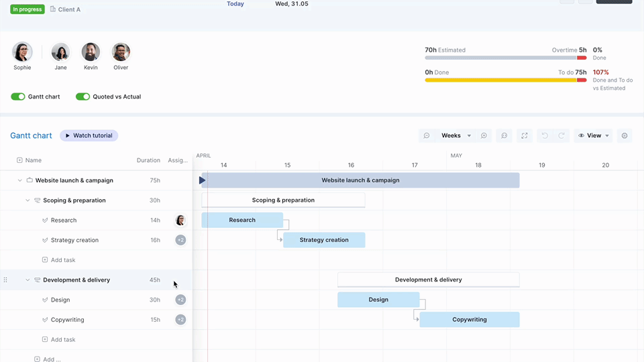644x362 pixels.
Task: Click the Duration column header
Action: tap(148, 160)
